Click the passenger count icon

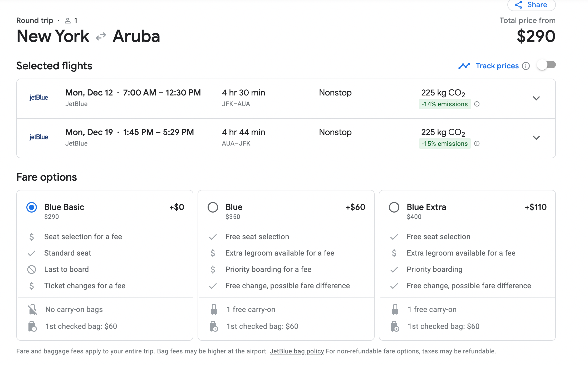point(68,21)
